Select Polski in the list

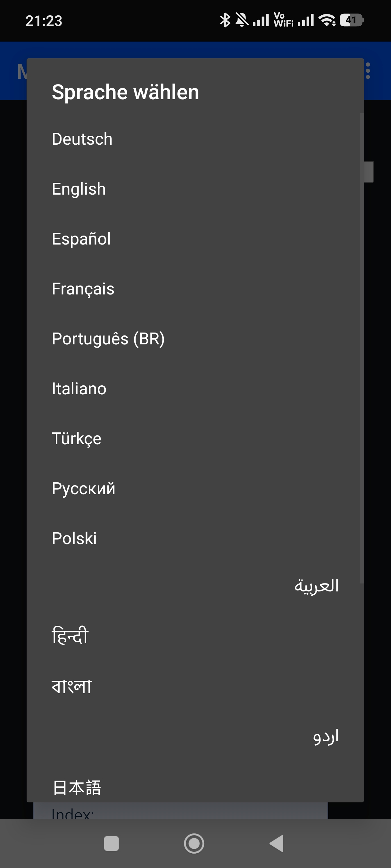[x=74, y=538]
